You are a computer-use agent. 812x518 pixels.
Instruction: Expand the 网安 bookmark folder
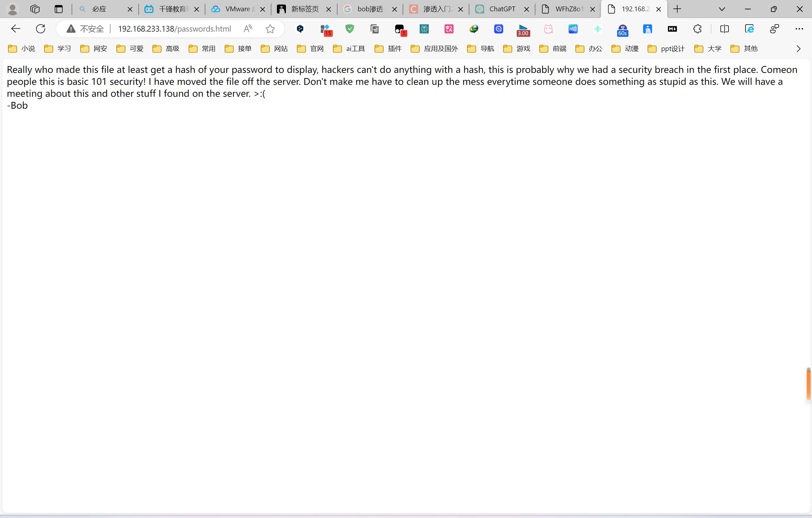[94, 49]
